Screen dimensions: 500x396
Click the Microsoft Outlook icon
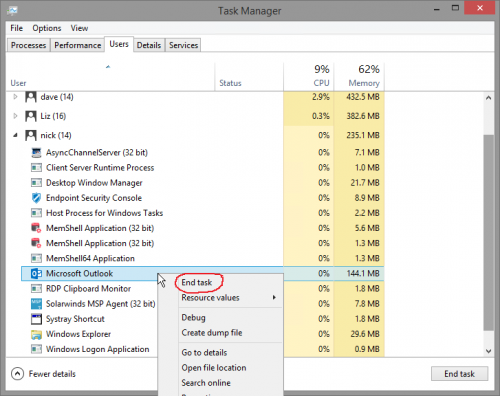point(36,274)
